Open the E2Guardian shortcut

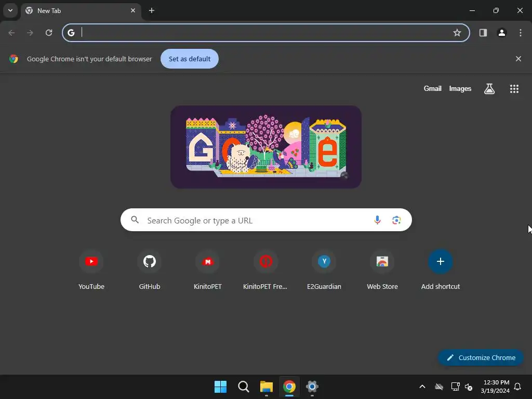click(324, 270)
